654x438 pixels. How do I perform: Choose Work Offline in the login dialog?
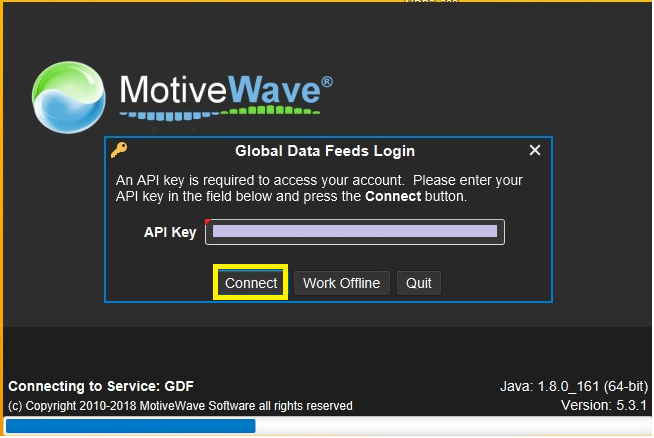[341, 283]
